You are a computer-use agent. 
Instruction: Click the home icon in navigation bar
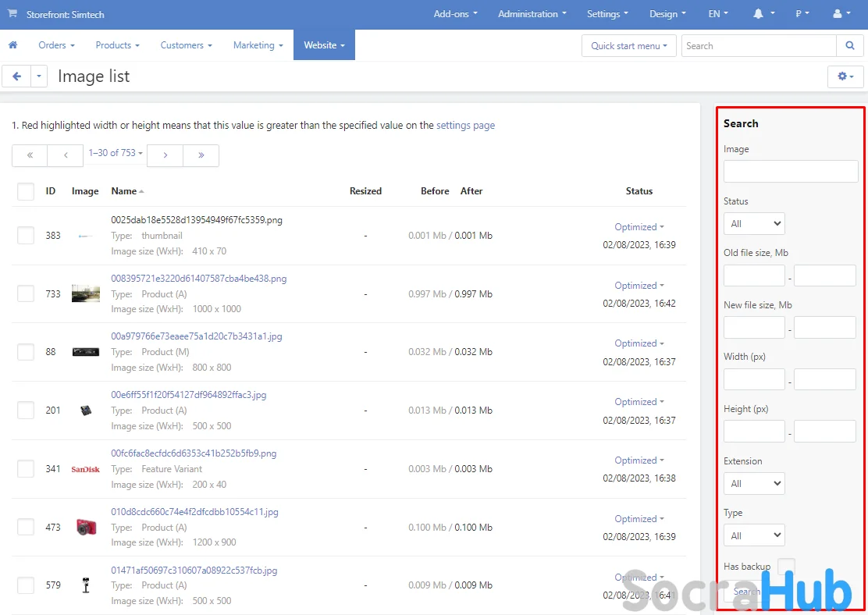click(12, 45)
